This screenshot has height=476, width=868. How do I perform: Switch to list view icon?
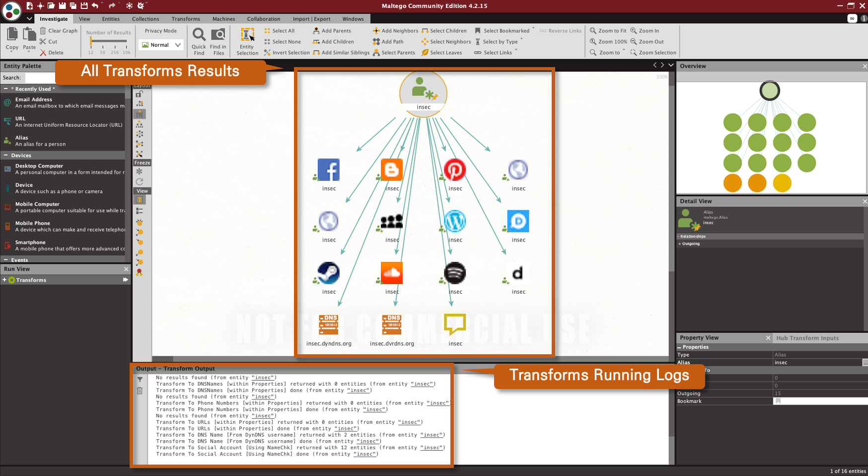pos(140,211)
